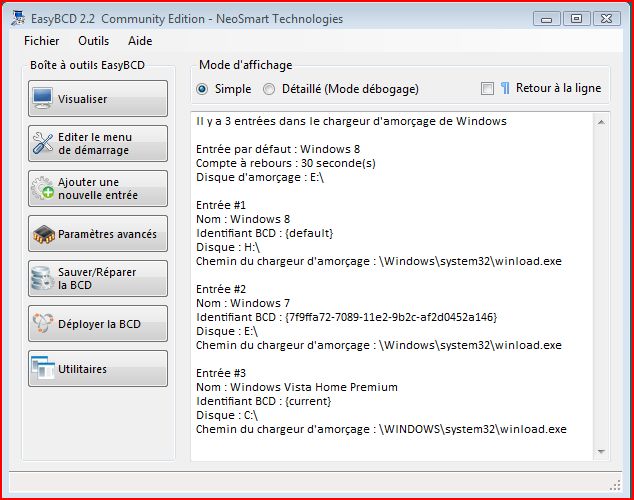Click 'Nom : Windows Vista Home Premium'

(297, 387)
